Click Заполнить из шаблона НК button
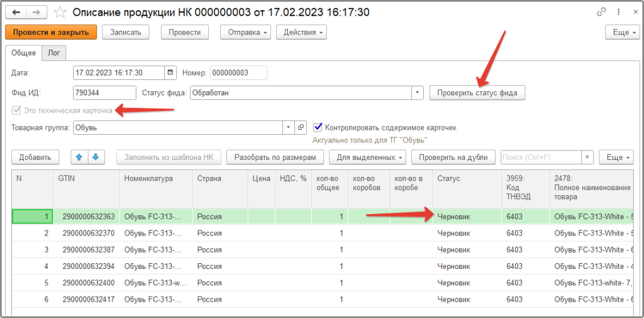 (x=169, y=157)
